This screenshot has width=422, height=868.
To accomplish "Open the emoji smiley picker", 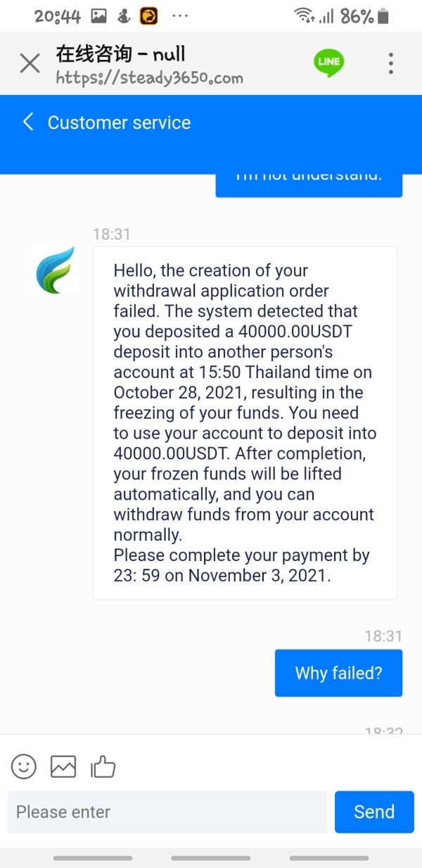I will (x=24, y=766).
